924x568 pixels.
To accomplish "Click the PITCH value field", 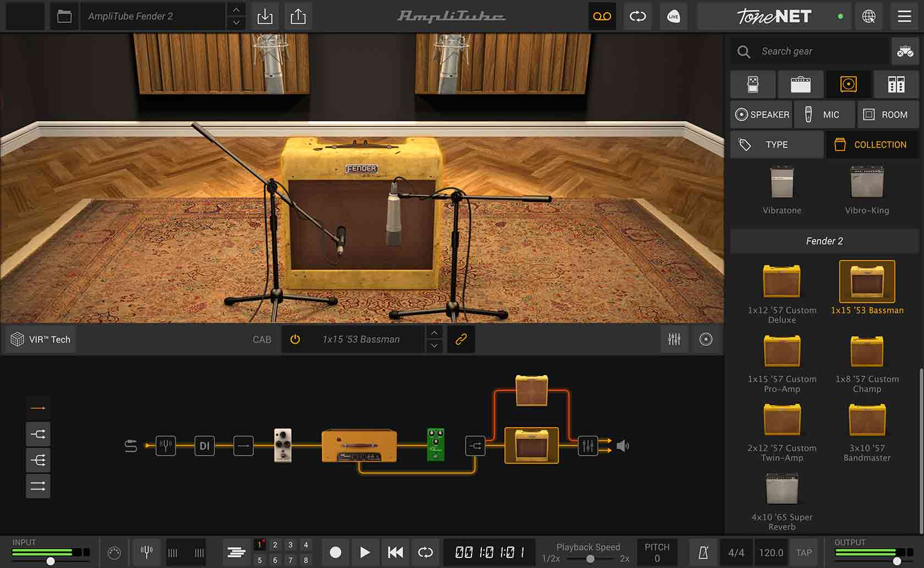I will click(x=657, y=559).
